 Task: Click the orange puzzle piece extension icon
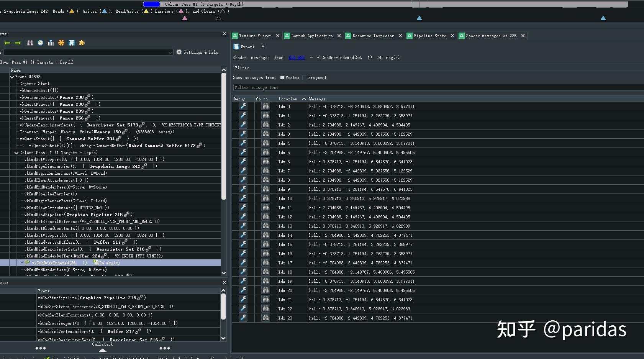[x=82, y=43]
